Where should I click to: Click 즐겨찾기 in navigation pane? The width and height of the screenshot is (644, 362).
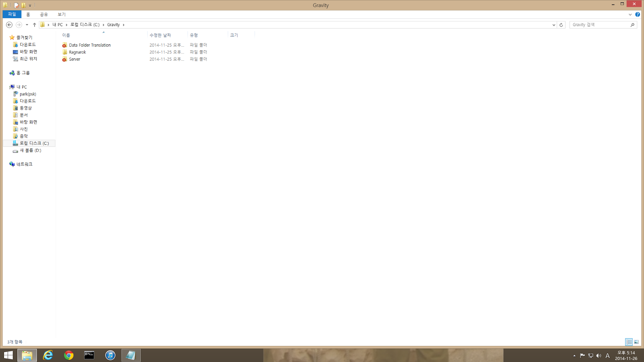coord(24,37)
